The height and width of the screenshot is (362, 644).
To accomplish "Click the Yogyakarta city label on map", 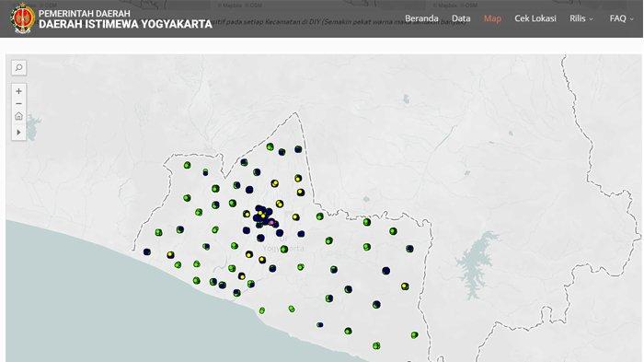I will pyautogui.click(x=283, y=249).
